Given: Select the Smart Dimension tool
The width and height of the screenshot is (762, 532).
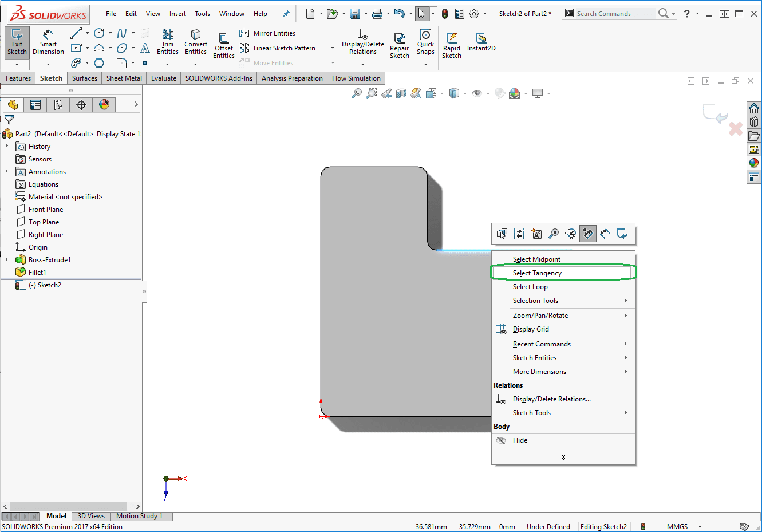Looking at the screenshot, I should (x=48, y=42).
